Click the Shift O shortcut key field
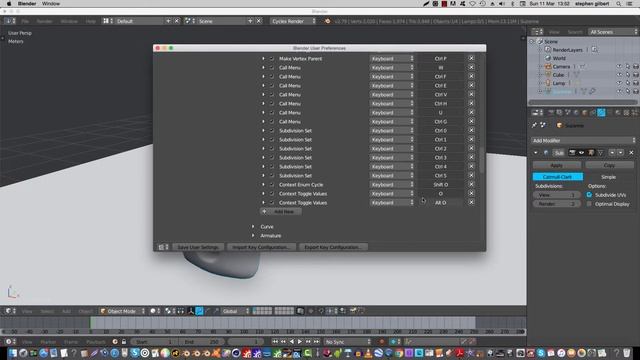 [x=441, y=184]
